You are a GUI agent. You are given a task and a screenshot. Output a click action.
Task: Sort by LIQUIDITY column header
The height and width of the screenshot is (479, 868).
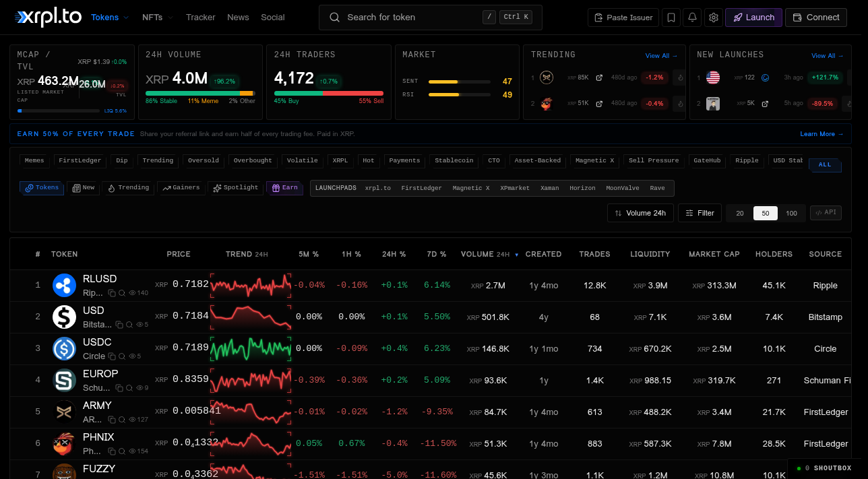click(x=650, y=254)
